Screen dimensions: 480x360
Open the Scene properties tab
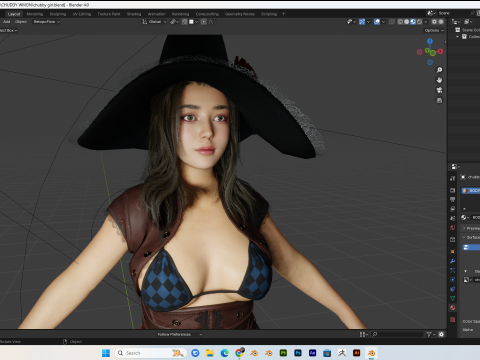pyautogui.click(x=452, y=218)
